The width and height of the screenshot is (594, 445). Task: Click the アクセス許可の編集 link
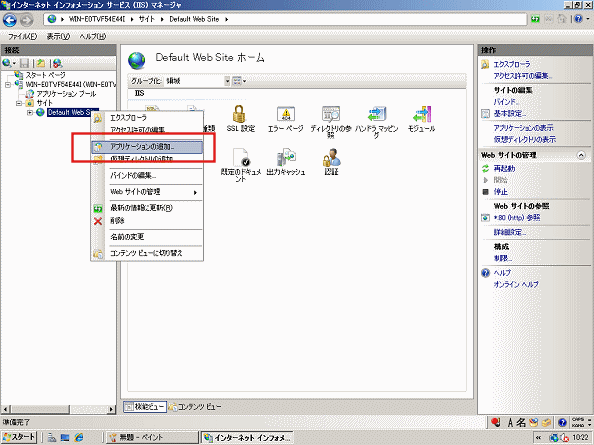click(x=523, y=76)
